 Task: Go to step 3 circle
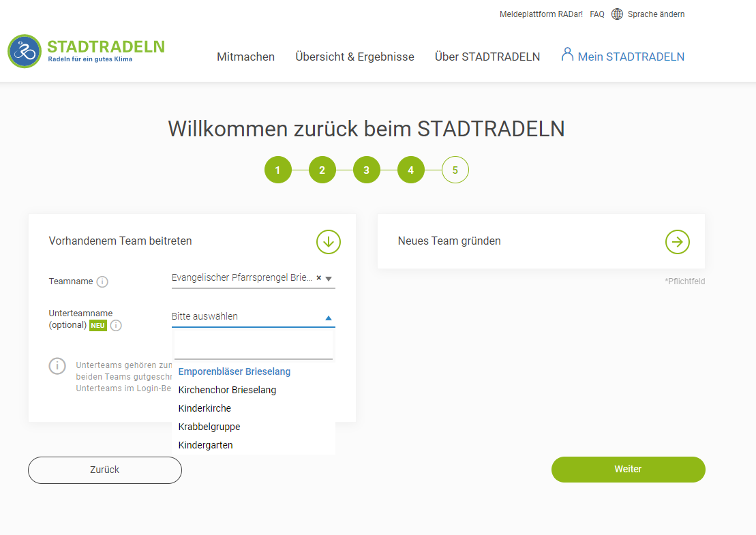point(367,170)
